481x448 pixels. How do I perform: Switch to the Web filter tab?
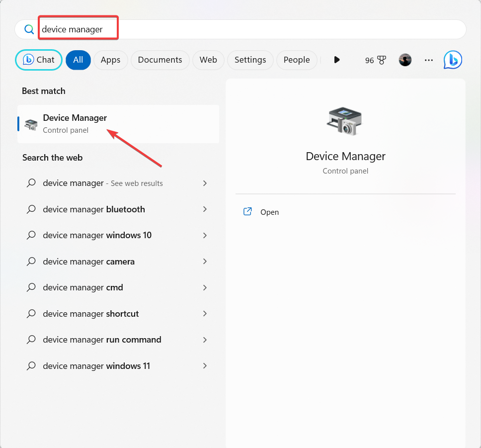[x=208, y=60]
